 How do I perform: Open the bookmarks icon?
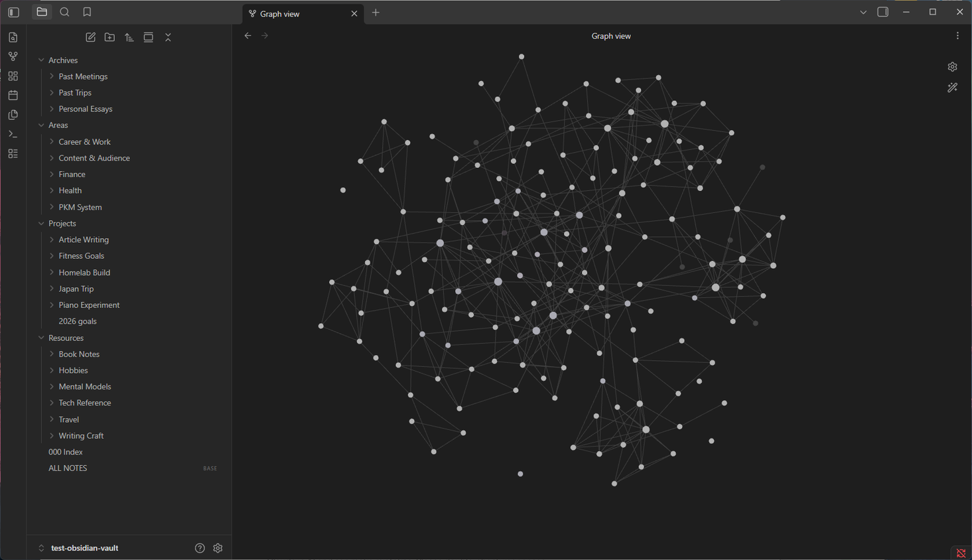pyautogui.click(x=87, y=12)
